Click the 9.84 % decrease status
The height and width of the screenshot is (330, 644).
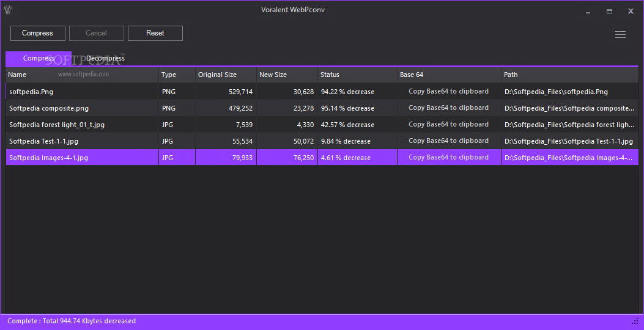[346, 141]
